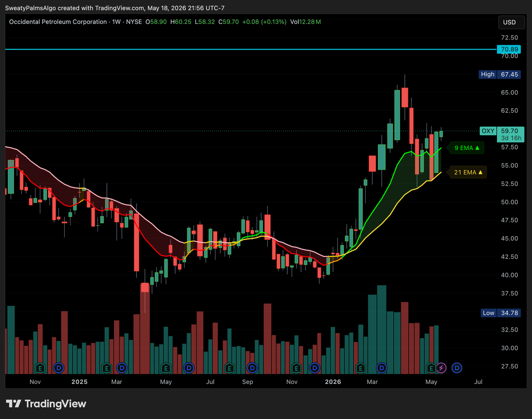Click the Low 34.78 price label
This screenshot has width=532, height=419.
(500, 313)
